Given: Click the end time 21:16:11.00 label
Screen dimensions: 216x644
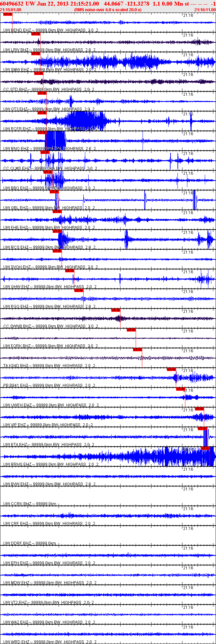Looking at the screenshot, I should point(205,10).
